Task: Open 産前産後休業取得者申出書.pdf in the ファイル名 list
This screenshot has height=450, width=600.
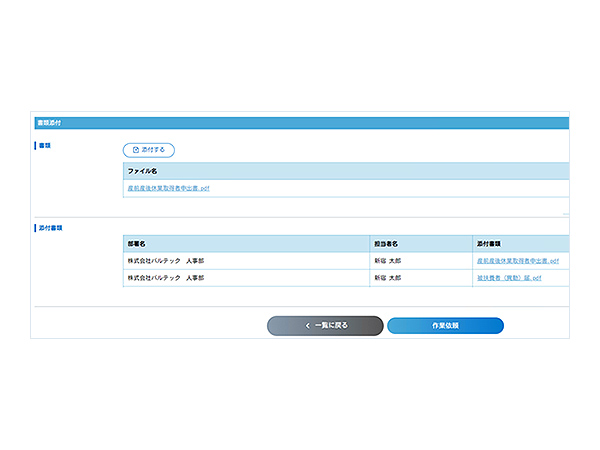Action: pyautogui.click(x=168, y=188)
